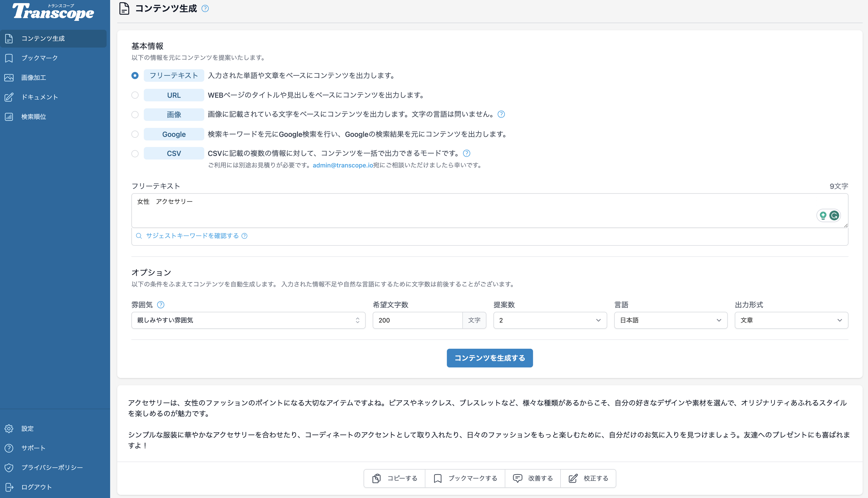868x498 pixels.
Task: Open the 出力形式 dropdown
Action: [x=791, y=320]
